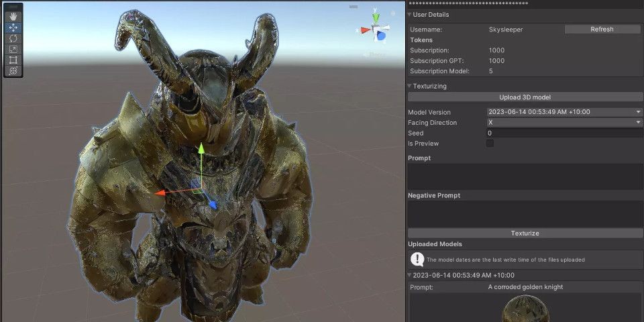Click the row of asterisks above User Details
644x322 pixels.
470,4
